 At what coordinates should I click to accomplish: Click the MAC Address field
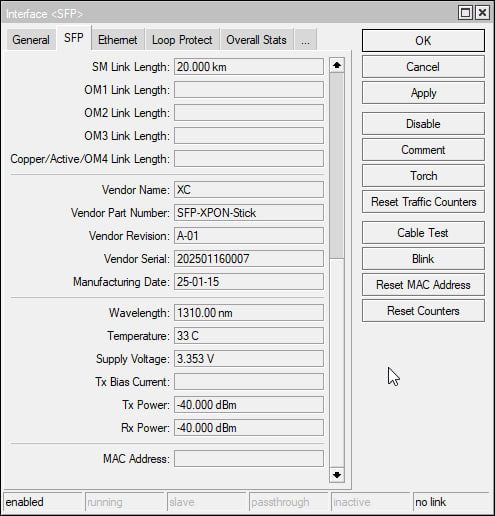pyautogui.click(x=249, y=459)
